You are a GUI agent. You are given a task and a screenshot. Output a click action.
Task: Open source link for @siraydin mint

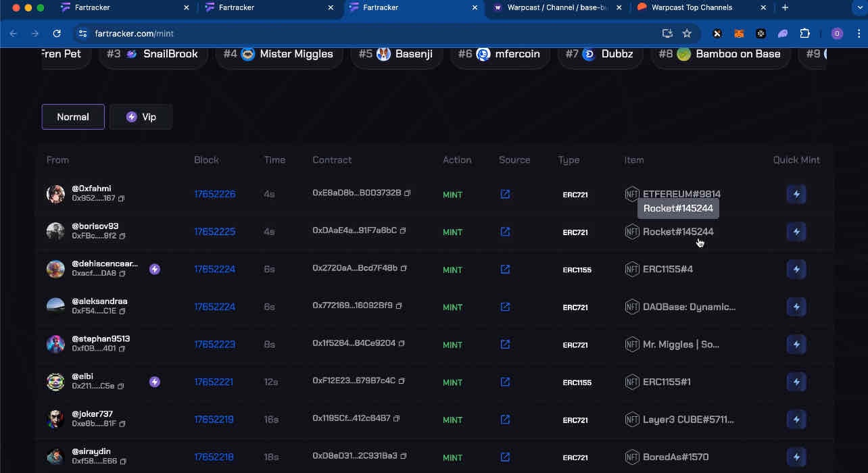pyautogui.click(x=505, y=457)
